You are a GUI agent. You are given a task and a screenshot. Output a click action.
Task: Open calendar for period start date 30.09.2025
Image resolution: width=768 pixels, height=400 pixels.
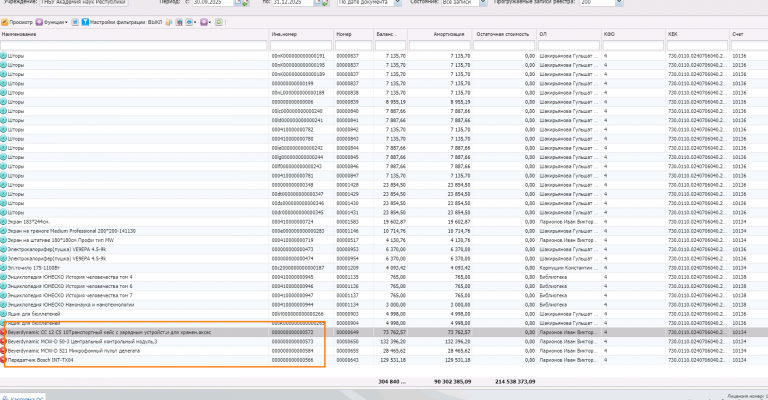pyautogui.click(x=238, y=2)
